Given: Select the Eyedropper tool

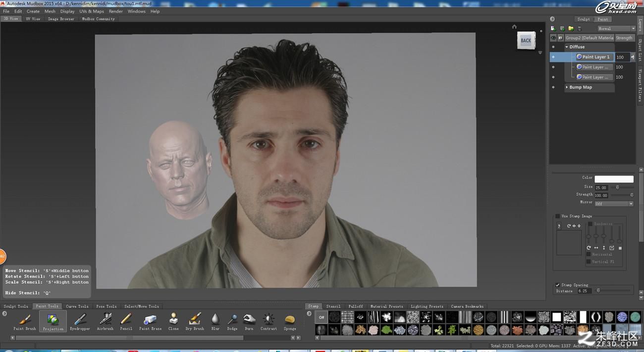Looking at the screenshot, I should pyautogui.click(x=80, y=321).
